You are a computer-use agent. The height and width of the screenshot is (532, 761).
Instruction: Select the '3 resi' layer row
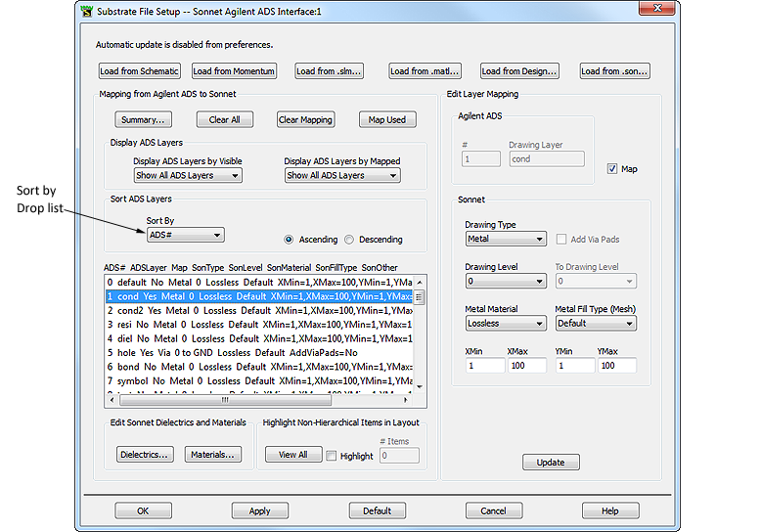click(259, 325)
